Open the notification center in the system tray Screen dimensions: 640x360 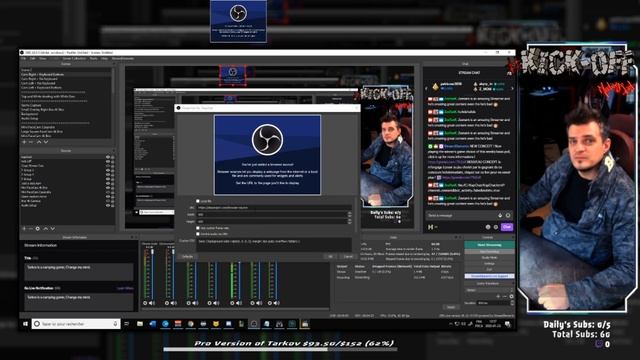tap(508, 324)
